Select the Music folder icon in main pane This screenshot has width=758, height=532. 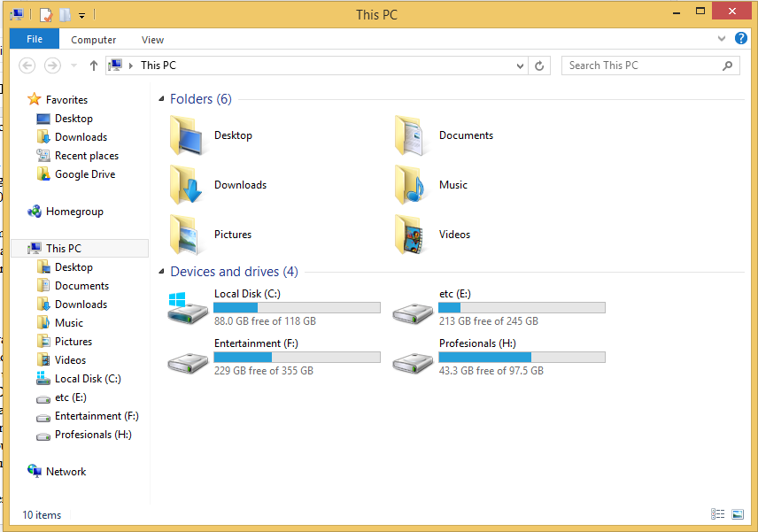(411, 185)
